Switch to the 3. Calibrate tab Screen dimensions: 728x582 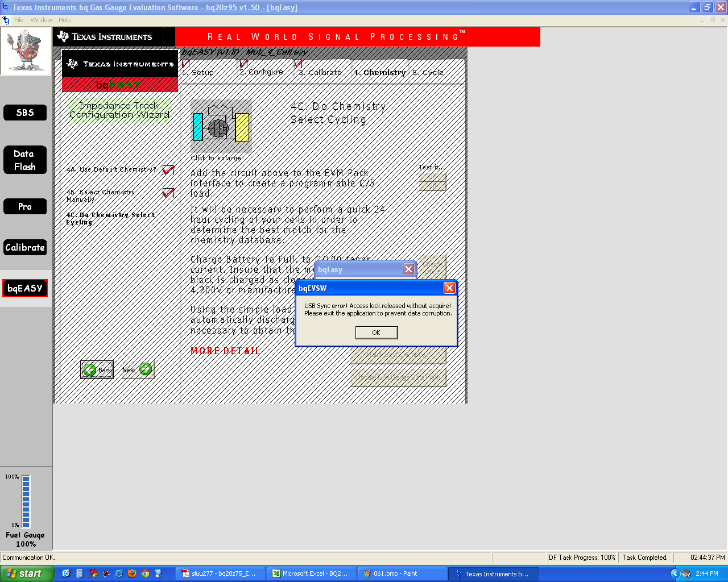320,73
